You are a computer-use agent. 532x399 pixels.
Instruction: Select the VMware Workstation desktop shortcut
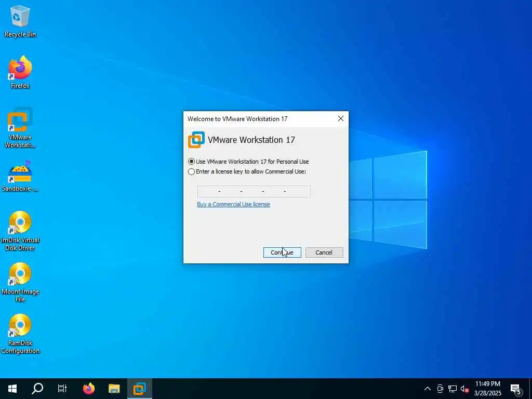point(20,128)
